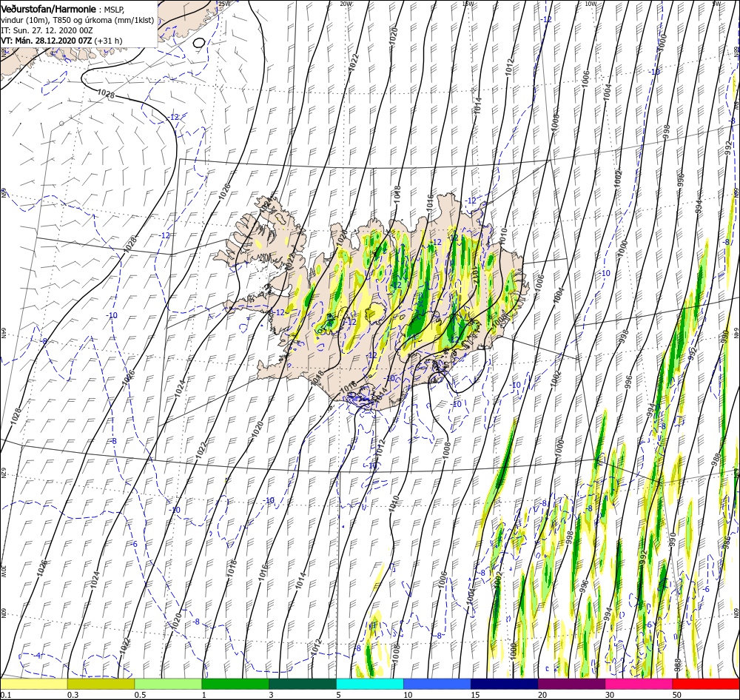The image size is (740, 700).
Task: Select the purple 20 mm legend swatch
Action: click(571, 684)
